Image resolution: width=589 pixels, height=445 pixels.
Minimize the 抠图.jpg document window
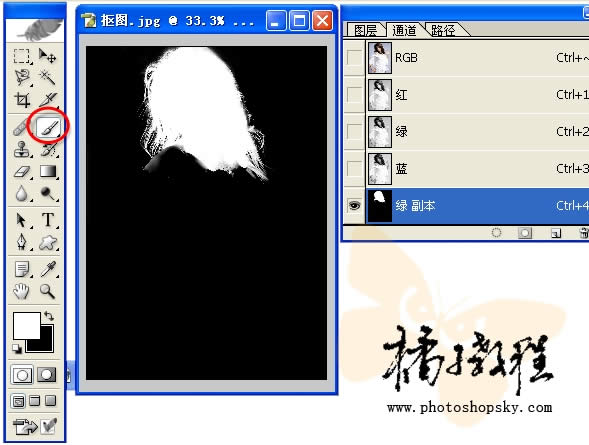[276, 20]
